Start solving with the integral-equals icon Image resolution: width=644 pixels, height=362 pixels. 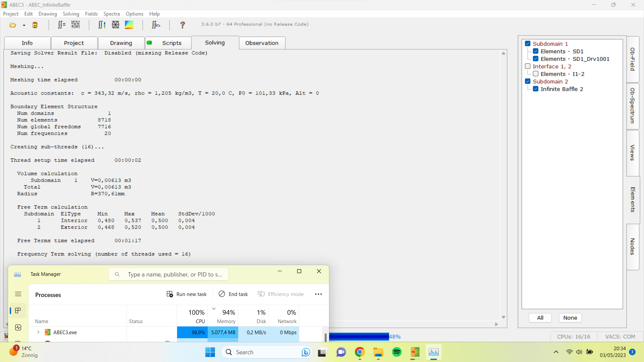click(x=61, y=24)
